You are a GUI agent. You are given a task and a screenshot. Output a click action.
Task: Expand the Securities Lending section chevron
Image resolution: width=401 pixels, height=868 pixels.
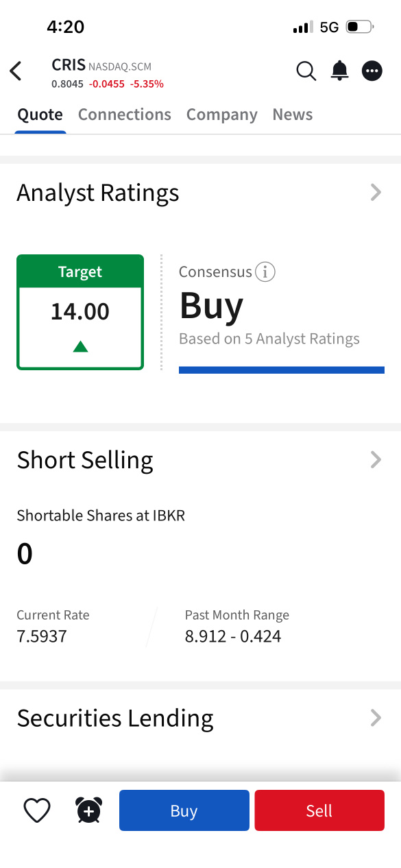click(376, 718)
